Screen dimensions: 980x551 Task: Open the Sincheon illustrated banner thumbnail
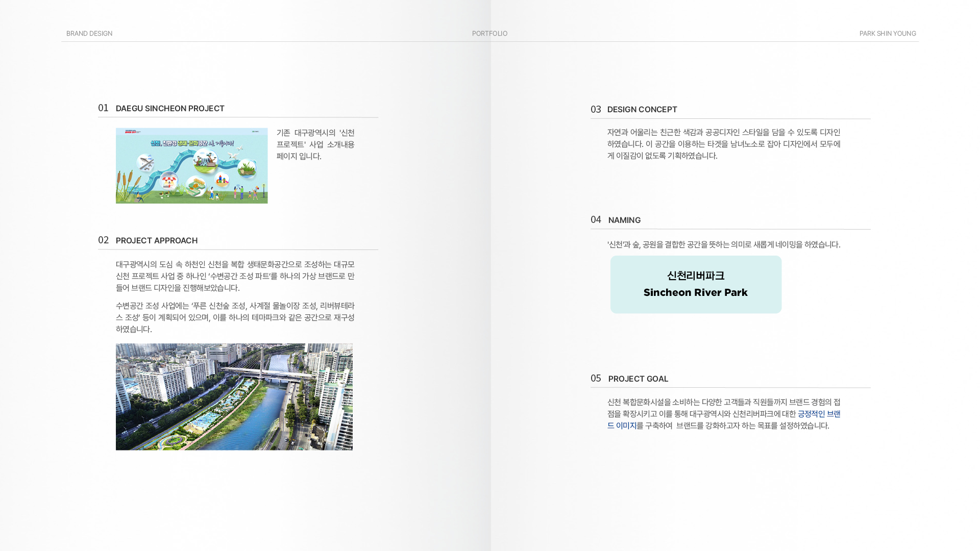pos(192,166)
